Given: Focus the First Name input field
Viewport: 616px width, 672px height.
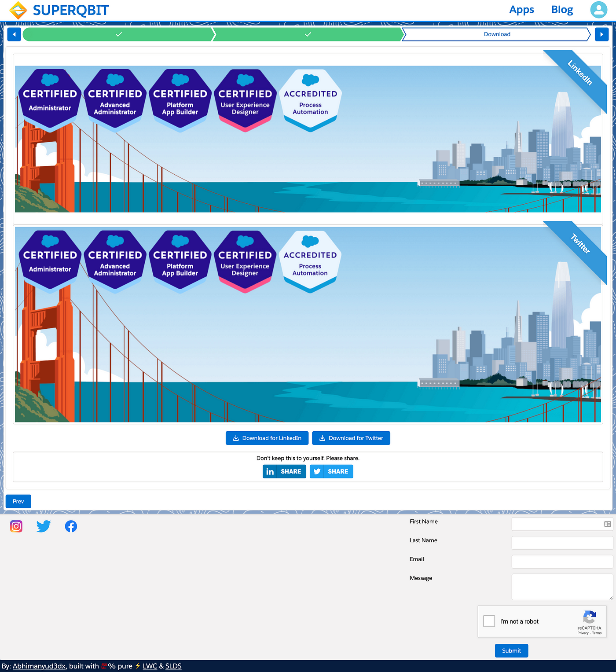Looking at the screenshot, I should pyautogui.click(x=562, y=524).
